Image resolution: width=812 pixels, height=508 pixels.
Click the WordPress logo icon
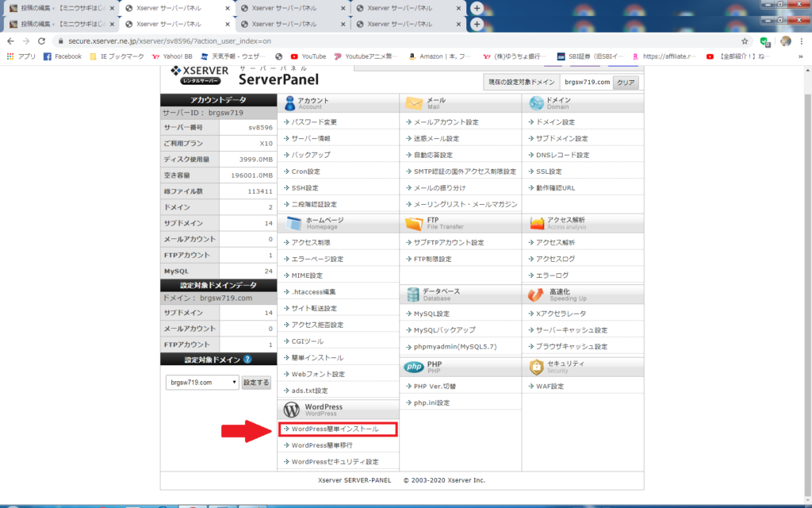tap(290, 410)
